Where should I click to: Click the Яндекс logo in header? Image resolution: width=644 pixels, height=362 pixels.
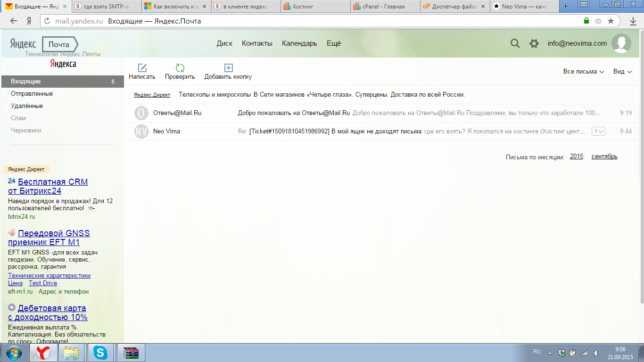point(23,44)
